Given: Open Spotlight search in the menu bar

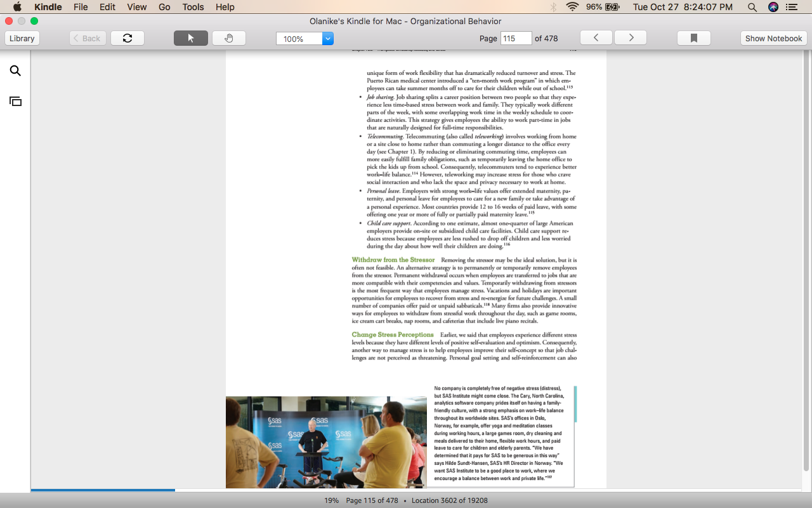Looking at the screenshot, I should point(752,7).
